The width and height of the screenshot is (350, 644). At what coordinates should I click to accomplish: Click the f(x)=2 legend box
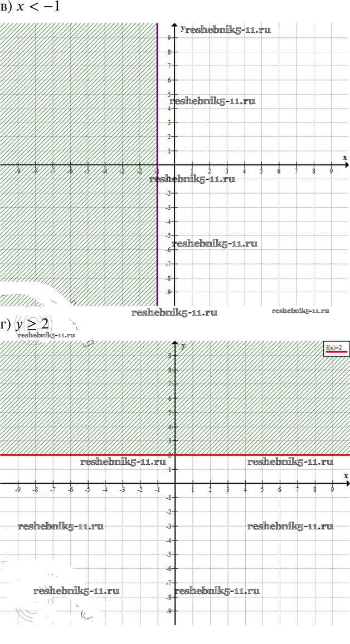[x=337, y=349]
